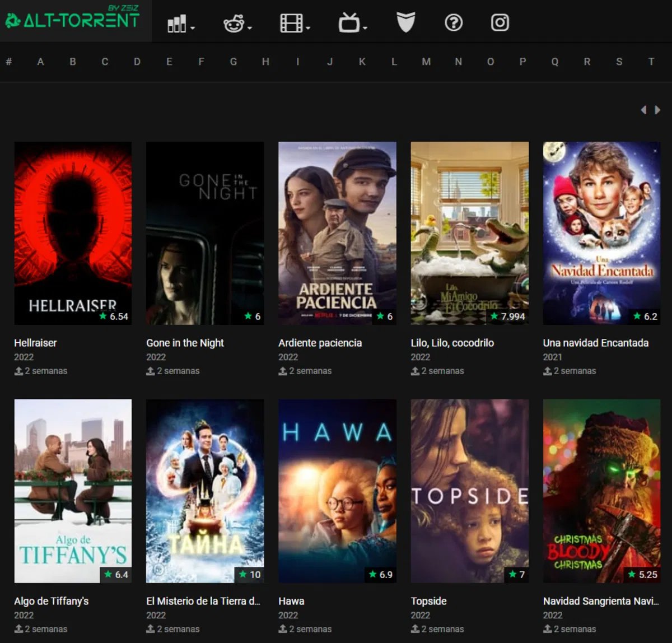Filter titles by letter H
Image resolution: width=672 pixels, height=643 pixels.
(265, 62)
